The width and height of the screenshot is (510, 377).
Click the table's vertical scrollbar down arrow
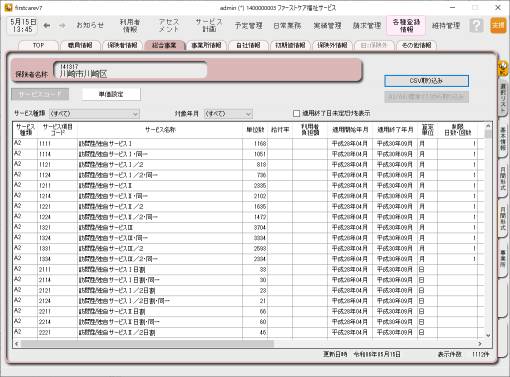(x=488, y=335)
